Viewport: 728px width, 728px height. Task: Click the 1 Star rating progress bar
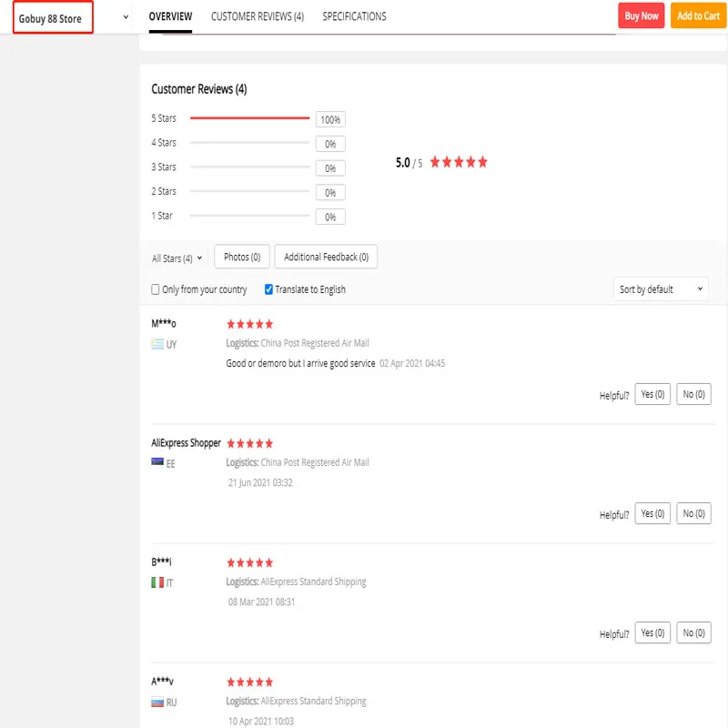tap(249, 216)
